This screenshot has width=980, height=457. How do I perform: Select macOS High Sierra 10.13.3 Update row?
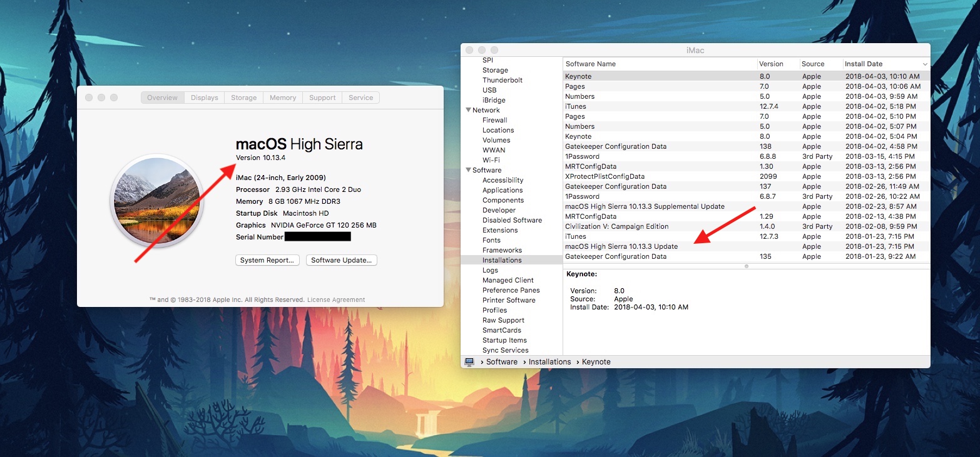(x=747, y=246)
